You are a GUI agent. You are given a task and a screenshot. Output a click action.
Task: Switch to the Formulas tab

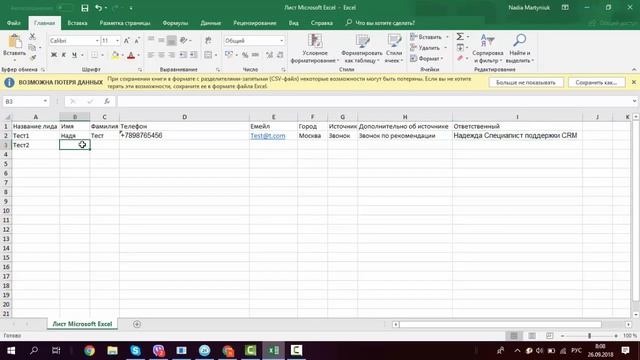175,23
